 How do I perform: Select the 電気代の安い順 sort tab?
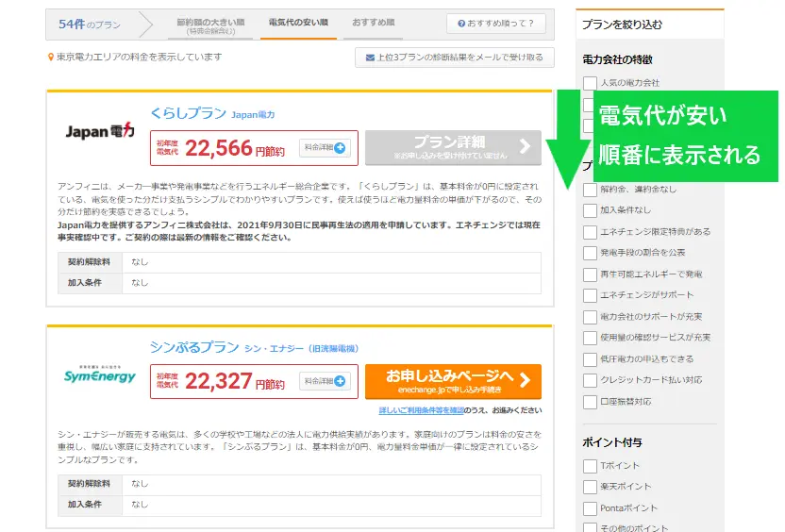click(x=298, y=22)
